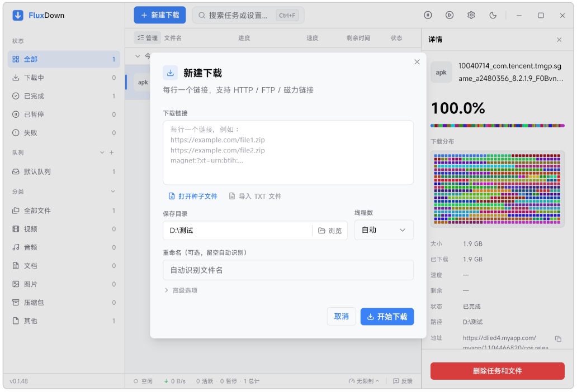The width and height of the screenshot is (577, 392).
Task: Click the 速度 column header
Action: click(x=312, y=38)
